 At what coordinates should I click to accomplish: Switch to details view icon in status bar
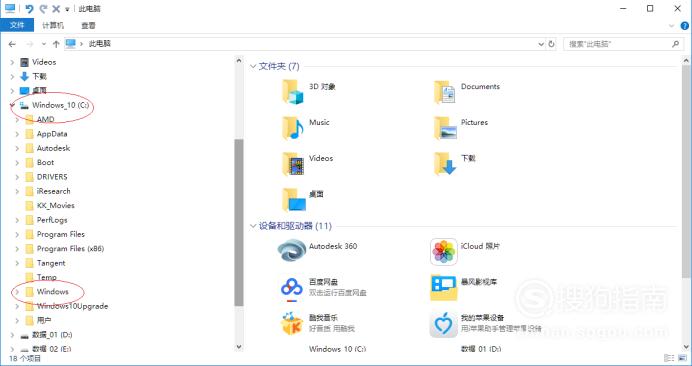coord(669,358)
